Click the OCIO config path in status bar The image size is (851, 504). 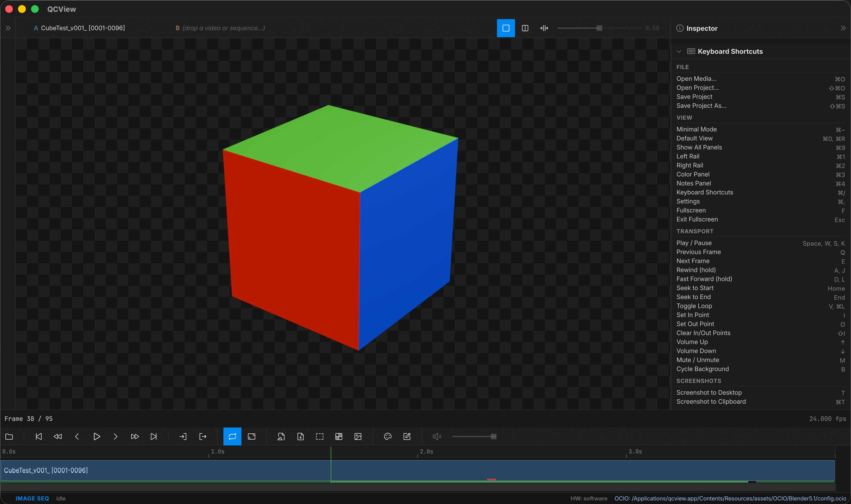[730, 499]
